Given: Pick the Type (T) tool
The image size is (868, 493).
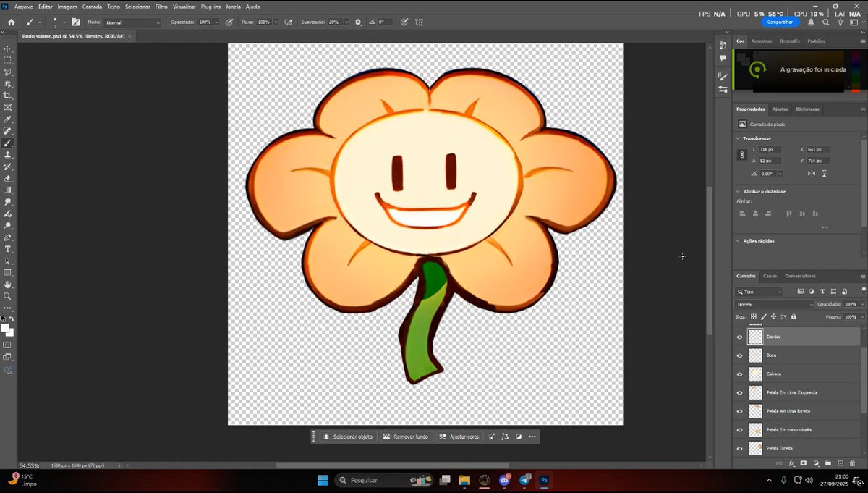Looking at the screenshot, I should pyautogui.click(x=8, y=249).
